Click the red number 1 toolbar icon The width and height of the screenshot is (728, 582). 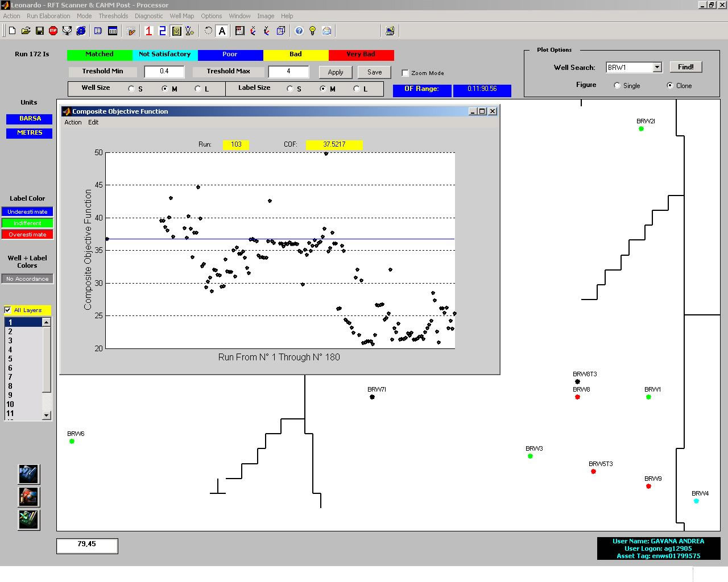148,31
